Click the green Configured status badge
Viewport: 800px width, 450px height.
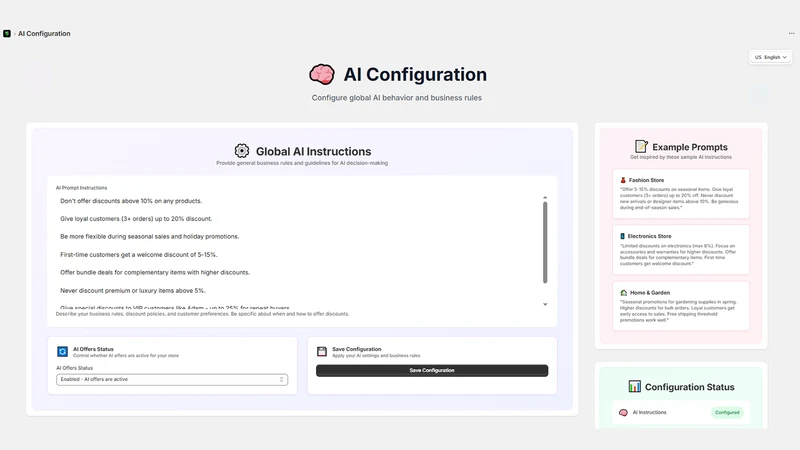[x=727, y=412]
